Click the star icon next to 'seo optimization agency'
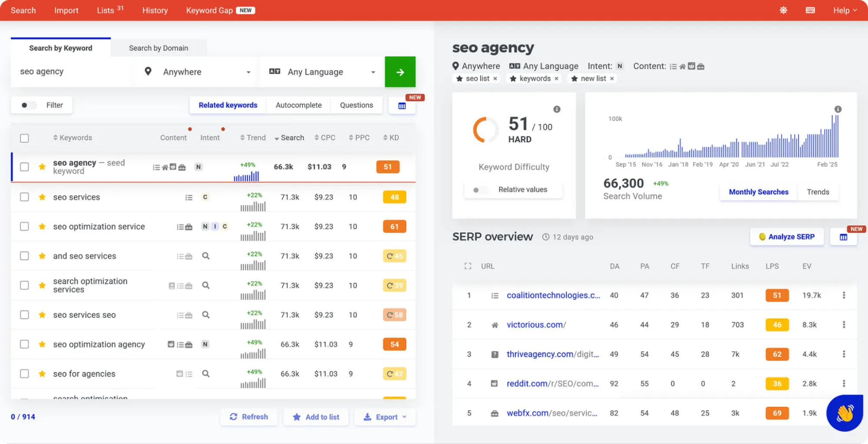 (42, 344)
